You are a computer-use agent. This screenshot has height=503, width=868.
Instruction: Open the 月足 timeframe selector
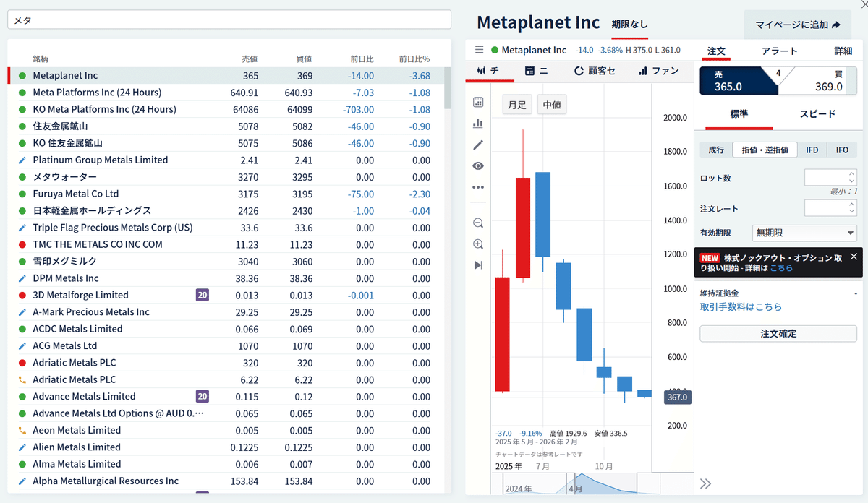[516, 105]
